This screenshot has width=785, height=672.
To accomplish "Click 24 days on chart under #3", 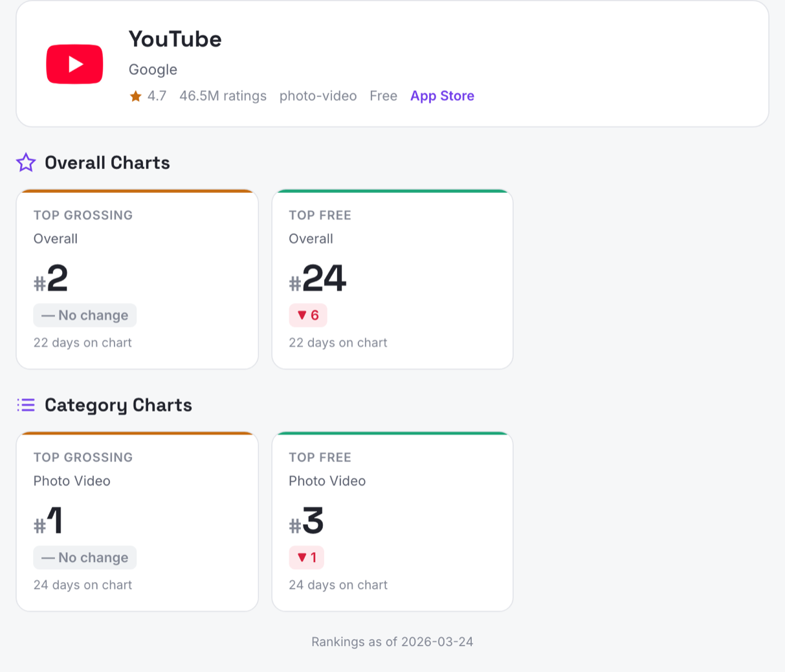I will pos(338,585).
